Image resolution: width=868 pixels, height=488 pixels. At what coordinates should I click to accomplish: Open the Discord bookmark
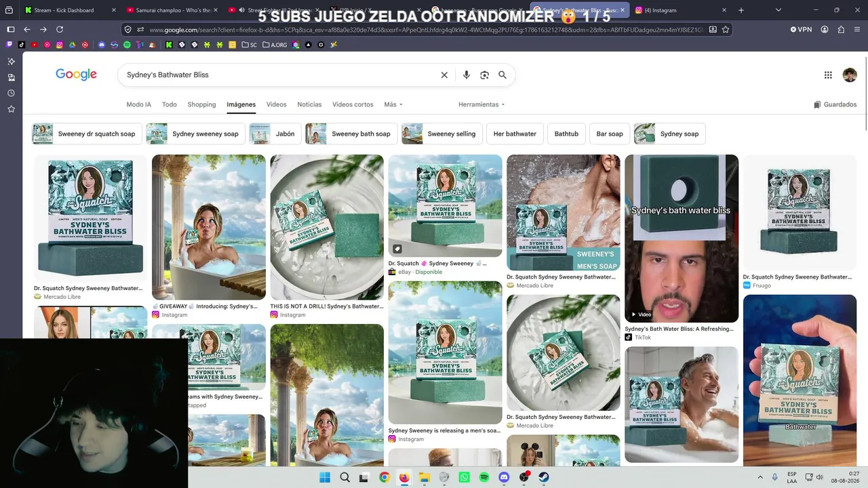pyautogui.click(x=102, y=45)
